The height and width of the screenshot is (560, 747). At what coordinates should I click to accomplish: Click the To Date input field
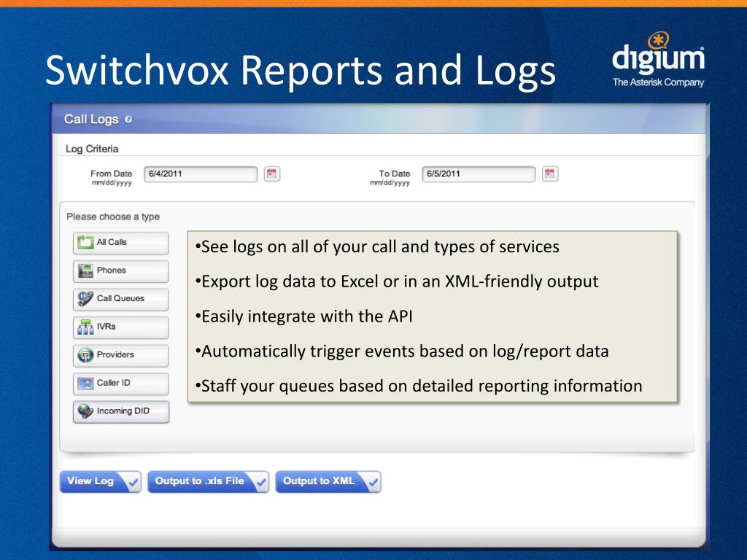coord(479,174)
